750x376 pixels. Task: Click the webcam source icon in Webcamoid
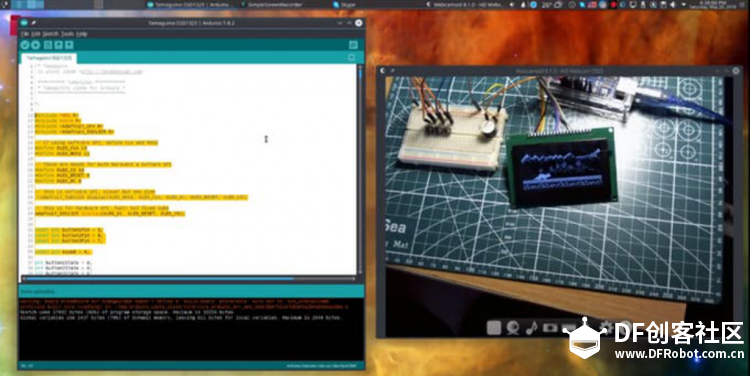coord(513,328)
